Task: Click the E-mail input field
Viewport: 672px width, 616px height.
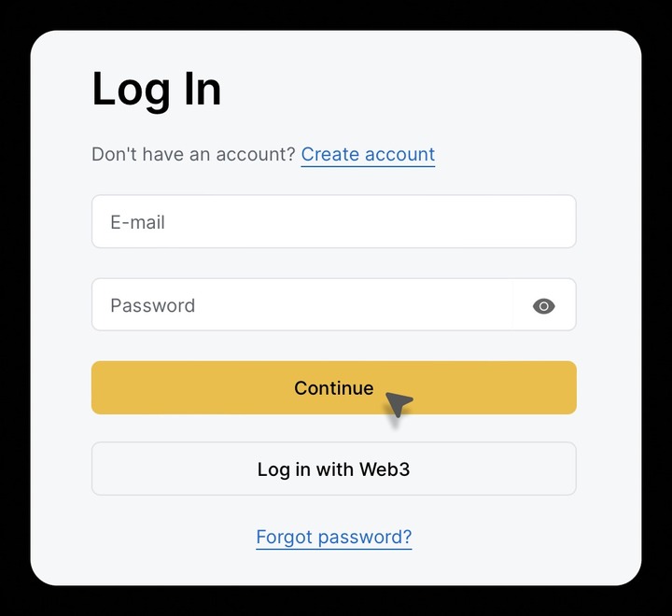Action: tap(334, 221)
